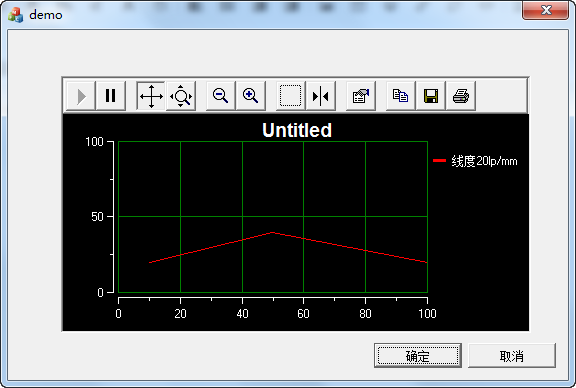Click the 确定 confirm button
This screenshot has height=388, width=576.
[418, 356]
